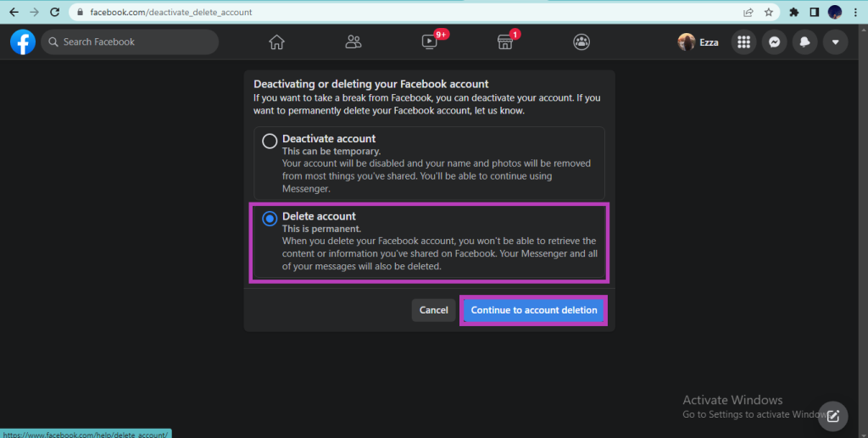Screen dimensions: 868x438
Task: Click the padlock site info icon
Action: coord(81,12)
